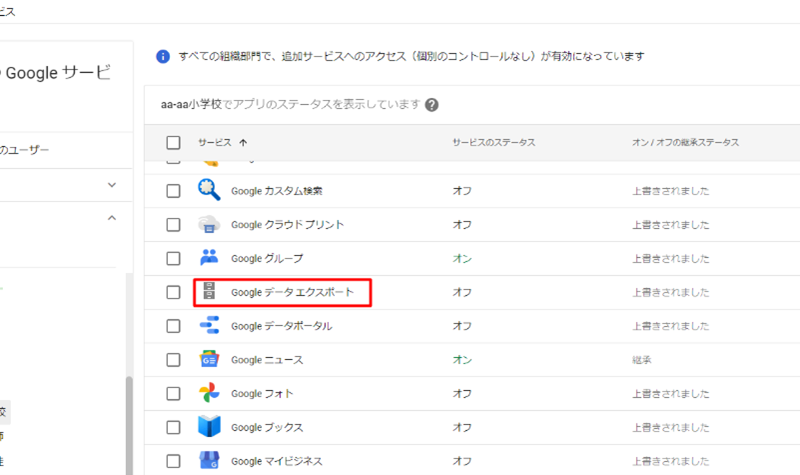Click the Google データ エクスポート archive icon

tap(209, 291)
